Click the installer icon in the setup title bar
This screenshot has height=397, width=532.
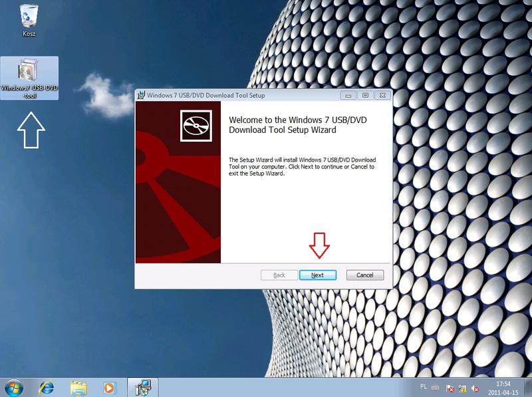tap(141, 95)
